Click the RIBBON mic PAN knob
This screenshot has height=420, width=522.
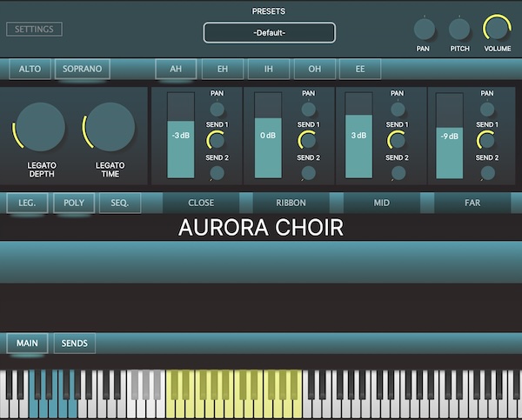click(x=308, y=110)
